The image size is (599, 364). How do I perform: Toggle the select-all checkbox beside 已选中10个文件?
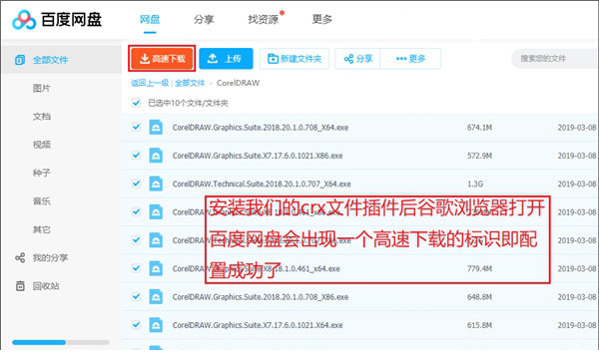136,103
